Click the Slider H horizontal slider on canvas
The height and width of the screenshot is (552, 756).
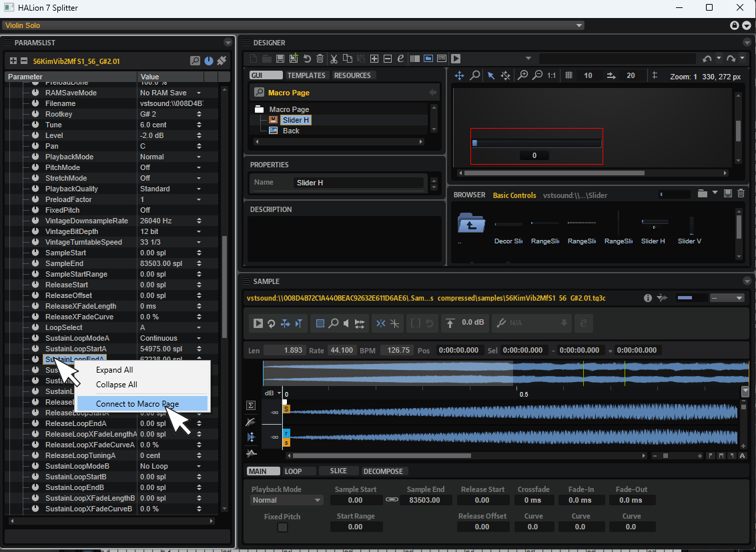point(536,143)
